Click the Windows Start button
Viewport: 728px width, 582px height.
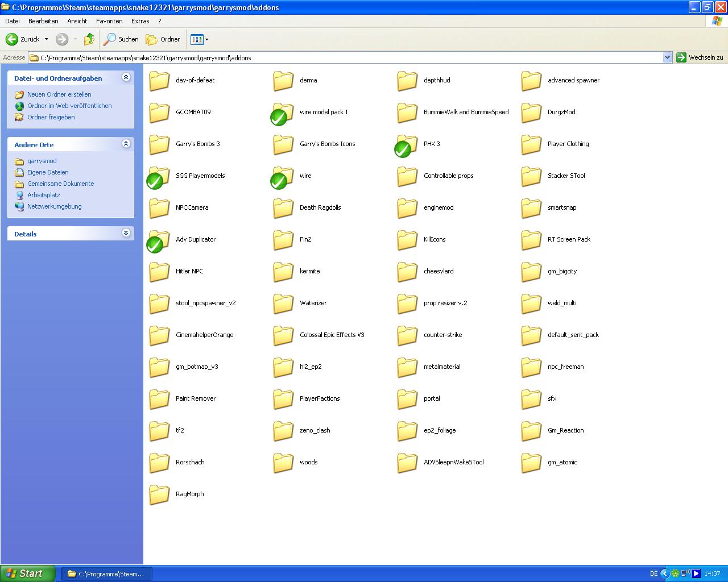[x=28, y=573]
